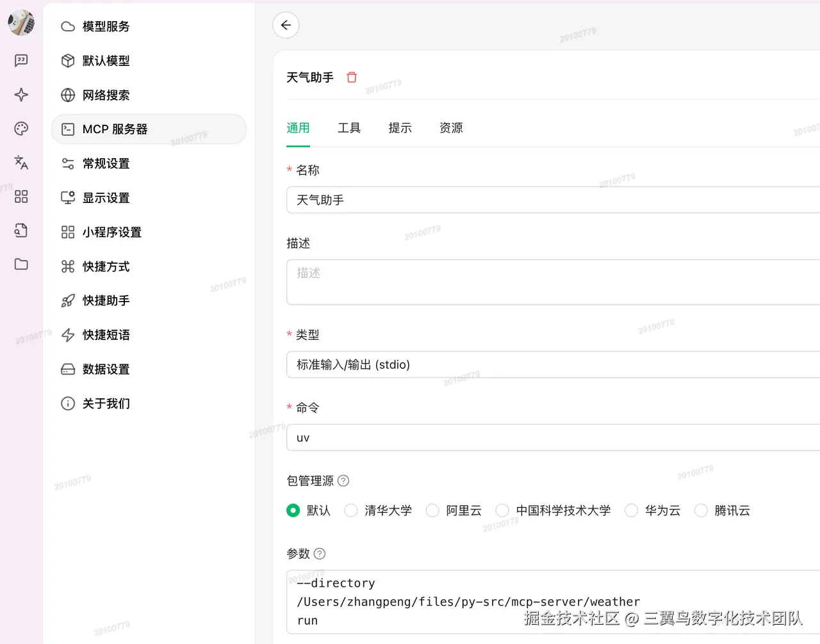Select the 中国科学技术大学 package source radio
Image resolution: width=820 pixels, height=644 pixels.
(x=503, y=510)
